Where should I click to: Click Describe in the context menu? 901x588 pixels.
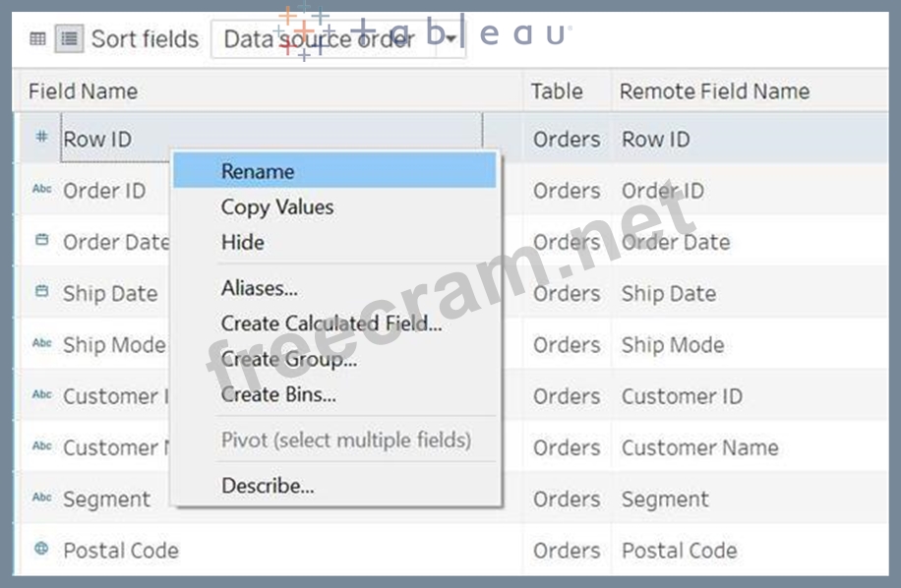click(268, 486)
